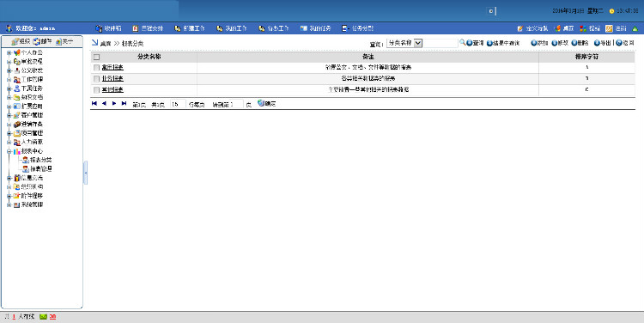
Task: Click the clock icon near the time
Action: click(x=611, y=11)
